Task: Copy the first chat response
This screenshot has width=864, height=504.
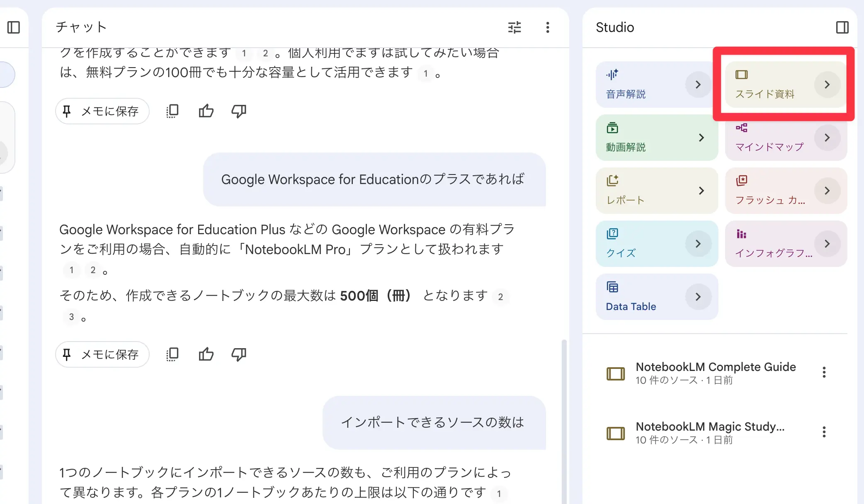Action: click(x=172, y=111)
